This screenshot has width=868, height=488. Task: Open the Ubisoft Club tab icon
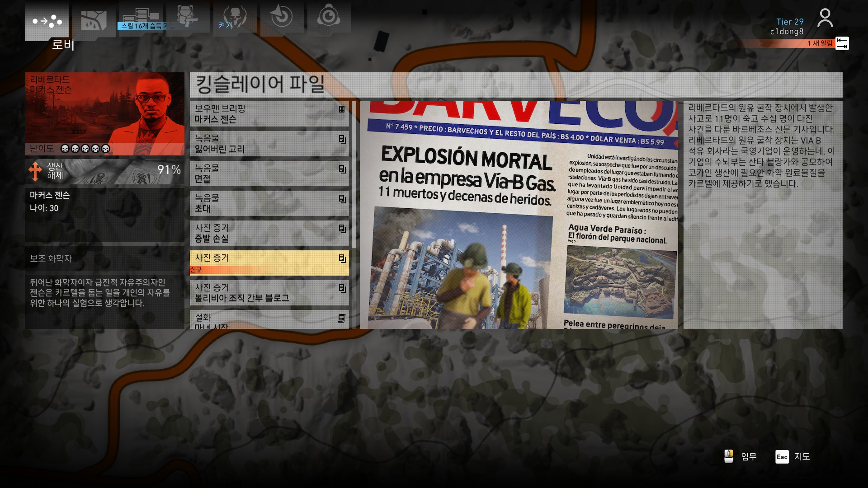(329, 17)
